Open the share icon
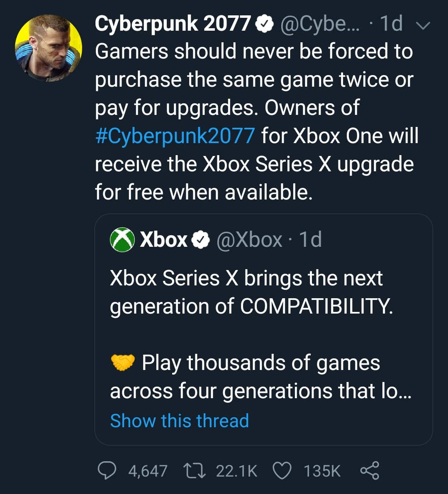This screenshot has height=494, width=448. coord(370,471)
